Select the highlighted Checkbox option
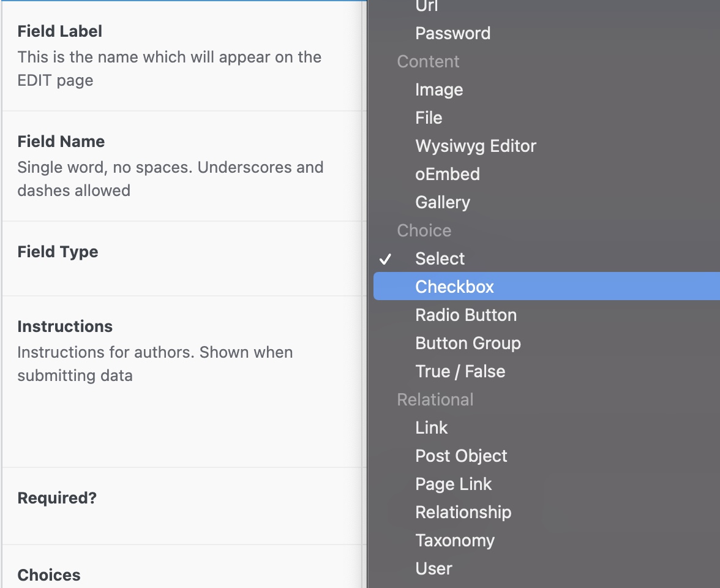 coord(454,287)
